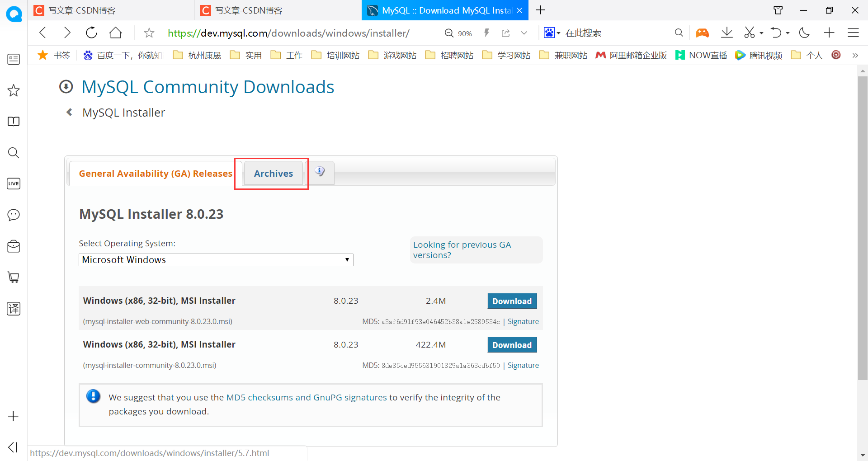The width and height of the screenshot is (868, 461).
Task: Click the undo closed tab icon
Action: pos(776,33)
